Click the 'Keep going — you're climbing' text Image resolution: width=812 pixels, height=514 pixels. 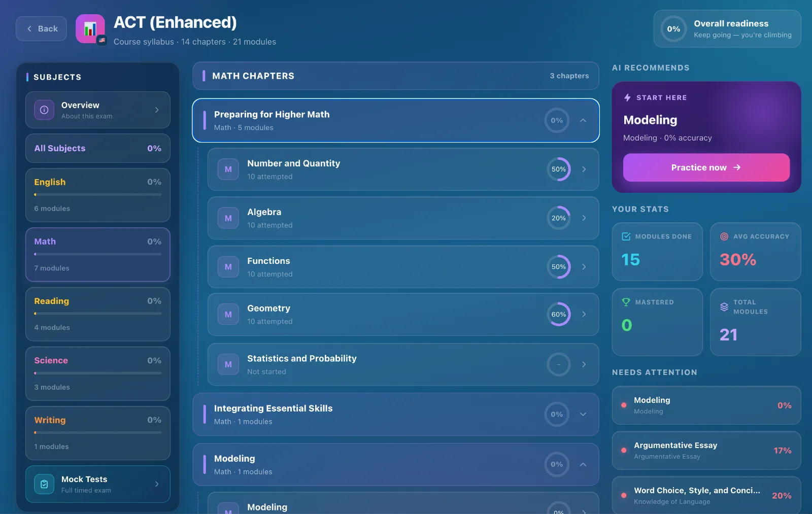click(x=742, y=35)
